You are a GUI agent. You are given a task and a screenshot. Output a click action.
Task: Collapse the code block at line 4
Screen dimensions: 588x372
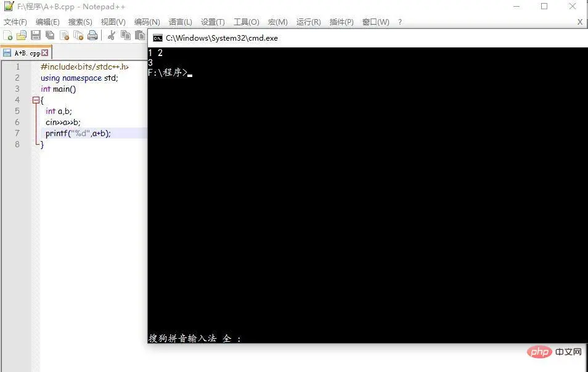[36, 100]
